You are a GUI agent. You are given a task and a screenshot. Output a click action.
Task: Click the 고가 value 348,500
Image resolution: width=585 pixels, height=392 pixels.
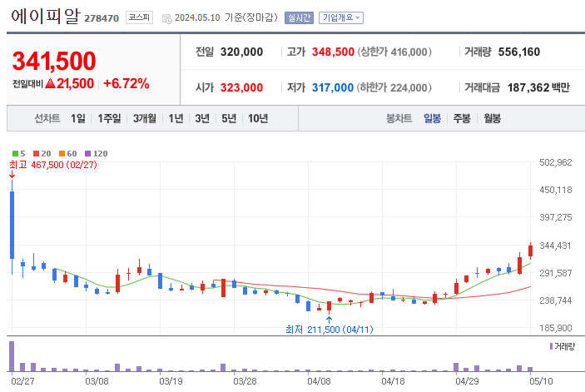[x=333, y=52]
